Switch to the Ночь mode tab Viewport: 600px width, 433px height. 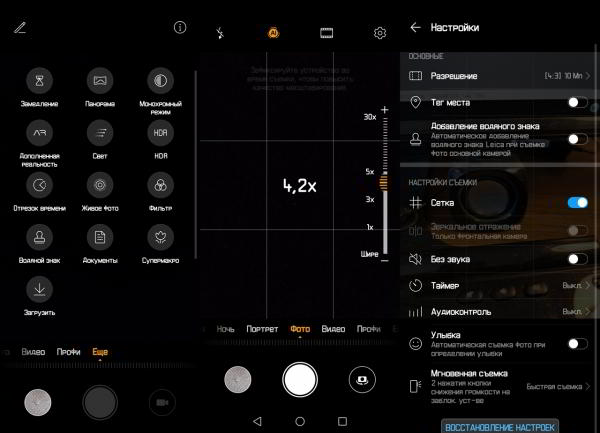coord(226,328)
